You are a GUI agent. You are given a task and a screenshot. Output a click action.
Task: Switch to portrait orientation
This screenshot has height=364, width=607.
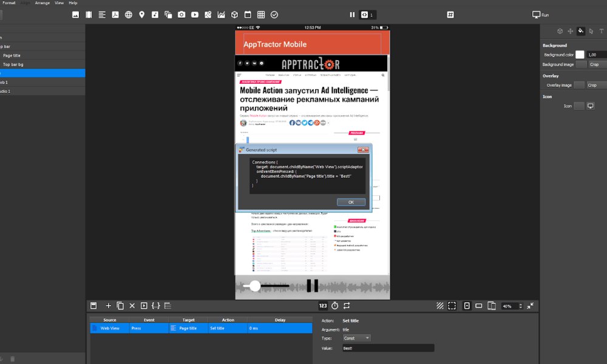[467, 306]
